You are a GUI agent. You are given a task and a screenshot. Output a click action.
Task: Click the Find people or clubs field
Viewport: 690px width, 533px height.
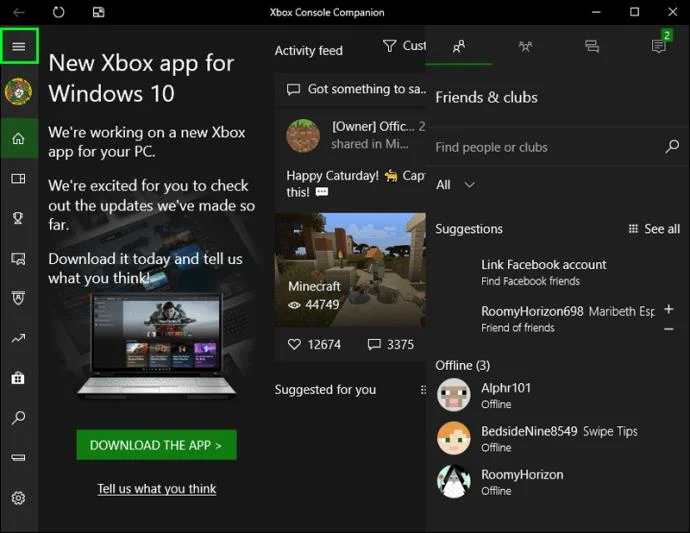point(557,147)
